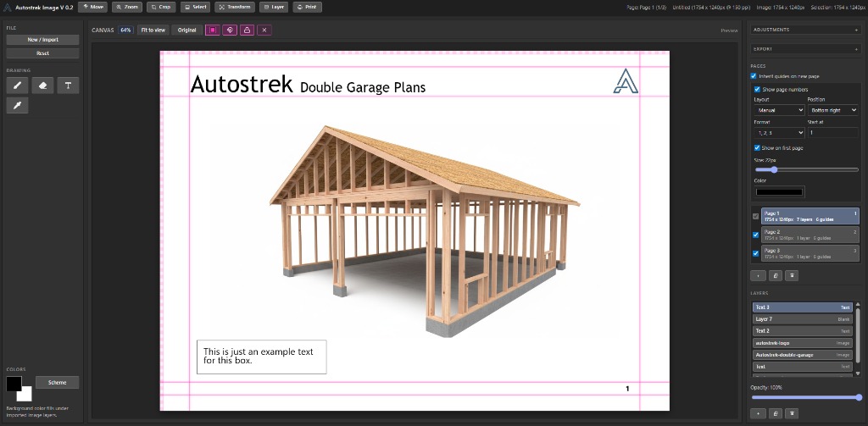The height and width of the screenshot is (426, 868).
Task: Click the layers list scrollbar up arrow
Action: [858, 304]
